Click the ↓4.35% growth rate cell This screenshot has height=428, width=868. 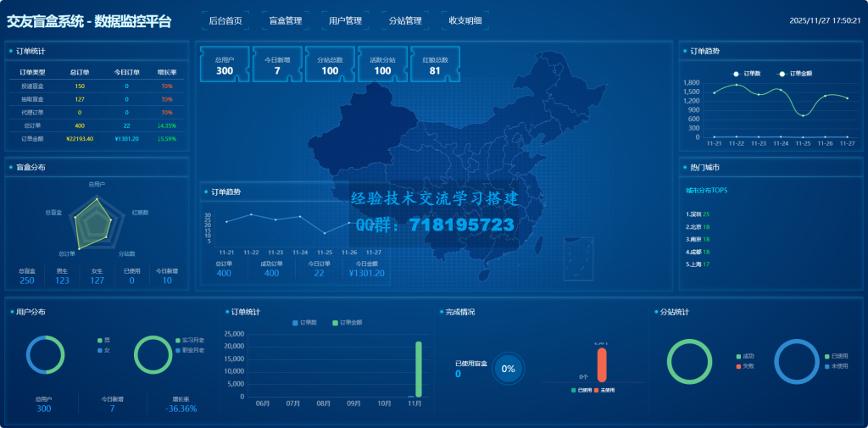tap(167, 125)
